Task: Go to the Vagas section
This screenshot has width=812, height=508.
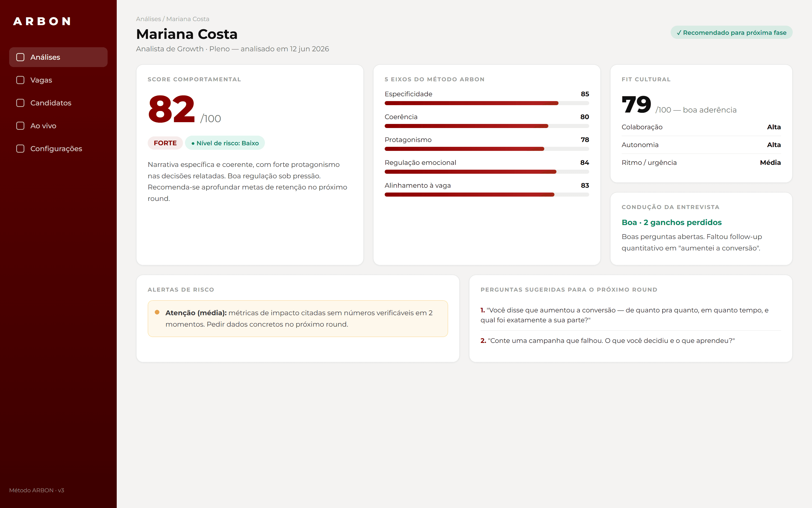Action: point(58,80)
